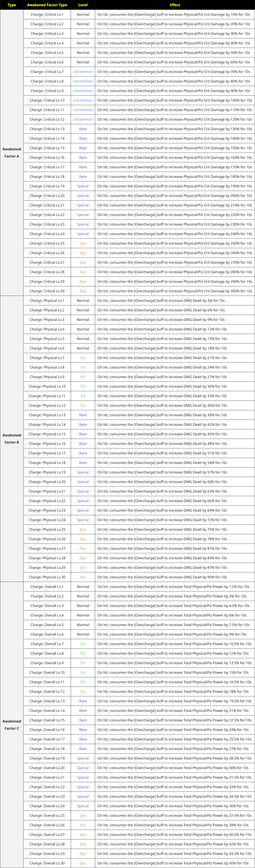Select the DMG Dealt by 90% effect text
The height and width of the screenshot is (868, 255).
162,577
